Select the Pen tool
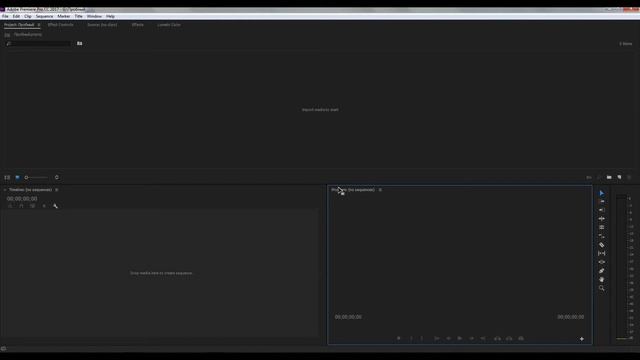The width and height of the screenshot is (640, 360). click(602, 271)
